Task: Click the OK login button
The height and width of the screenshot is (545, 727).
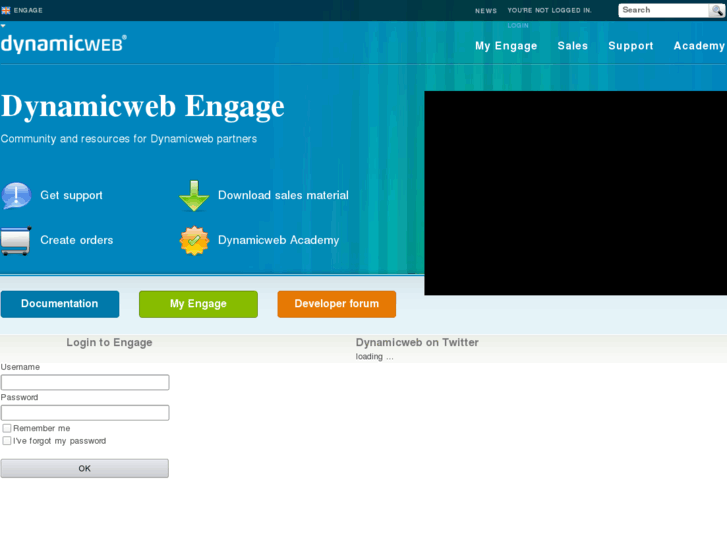Action: 85,468
